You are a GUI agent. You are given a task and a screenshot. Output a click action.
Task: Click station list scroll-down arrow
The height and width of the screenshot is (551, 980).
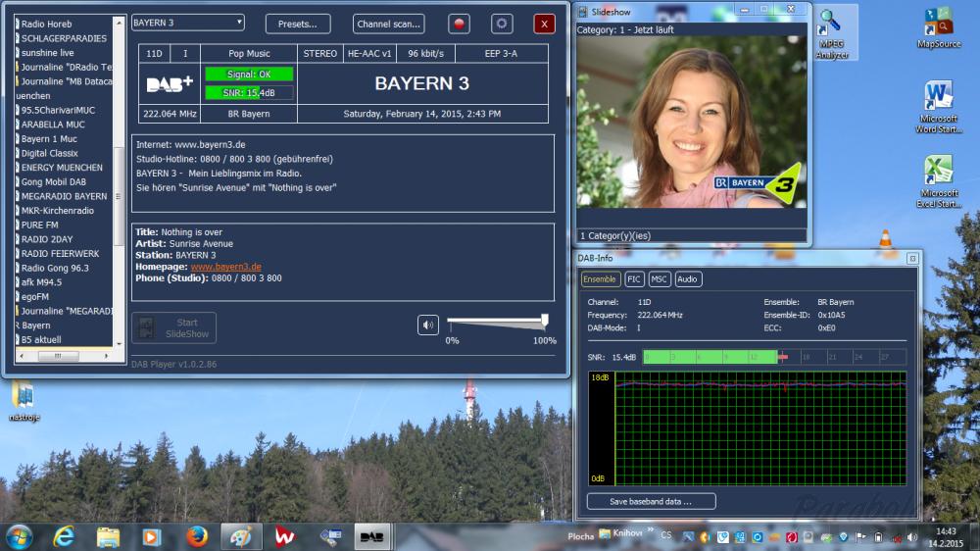119,344
